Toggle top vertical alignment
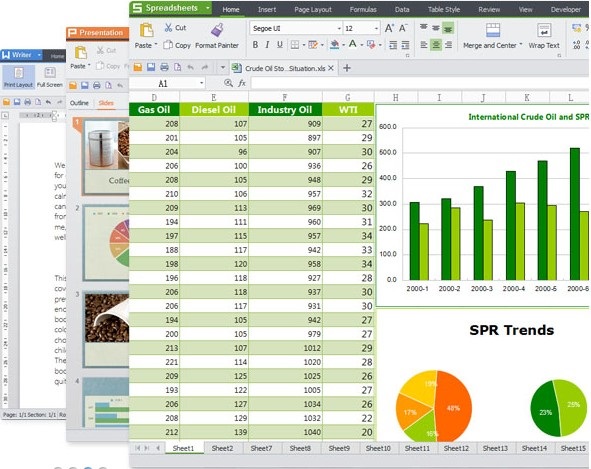This screenshot has width=591, height=469. [424, 27]
